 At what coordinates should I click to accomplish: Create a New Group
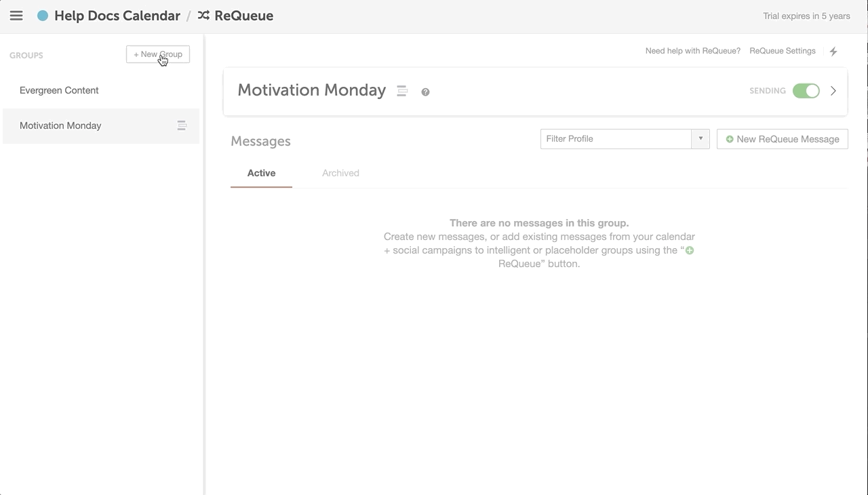click(158, 54)
